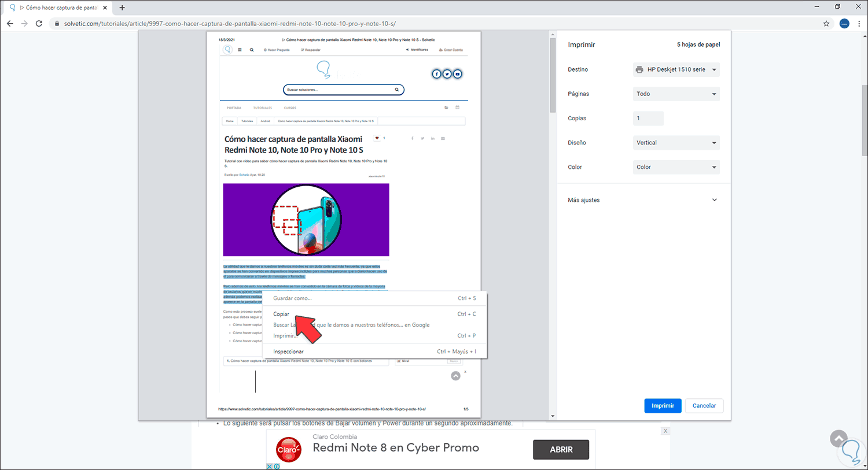Image resolution: width=868 pixels, height=470 pixels.
Task: Choose the 'Buscar... en Google' menu entry
Action: [374, 325]
